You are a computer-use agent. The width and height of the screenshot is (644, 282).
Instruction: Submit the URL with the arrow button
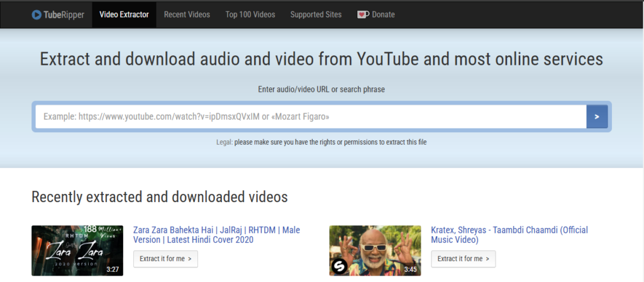click(597, 116)
